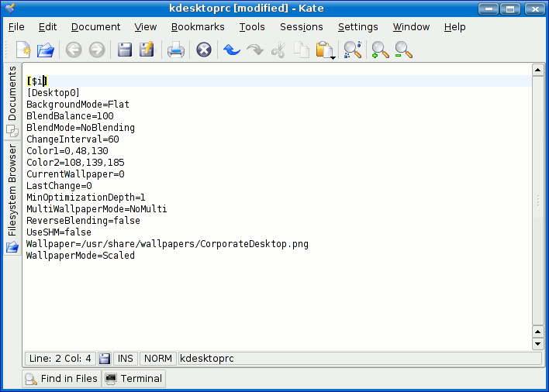The image size is (549, 392).
Task: Undo the last edit
Action: [231, 50]
